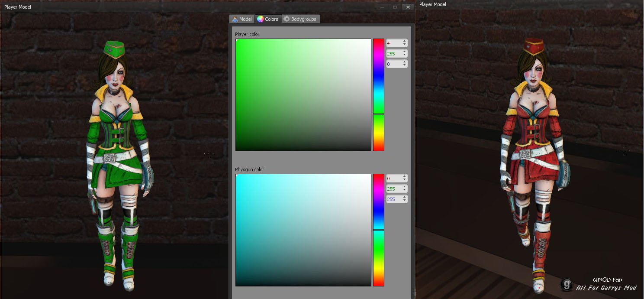Decrease Physgun color red value with down arrow

click(x=405, y=180)
